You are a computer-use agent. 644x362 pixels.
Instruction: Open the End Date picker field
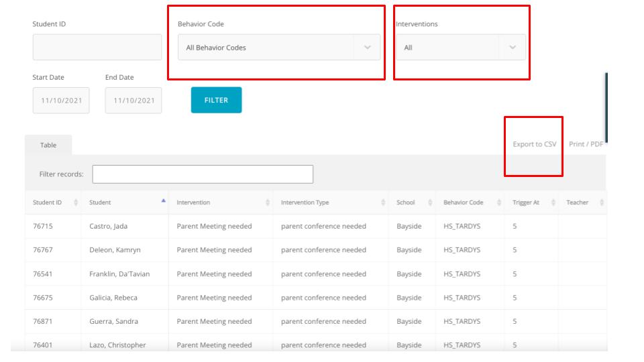(x=133, y=101)
